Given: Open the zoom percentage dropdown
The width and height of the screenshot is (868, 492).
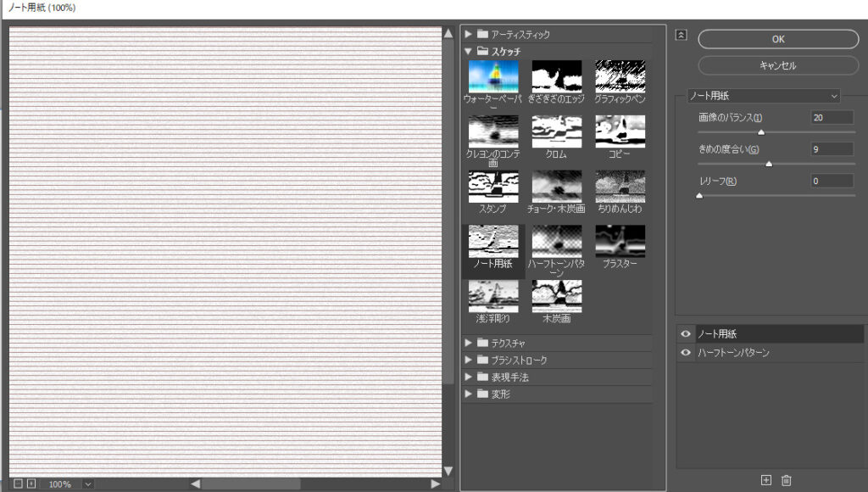Looking at the screenshot, I should coord(88,484).
